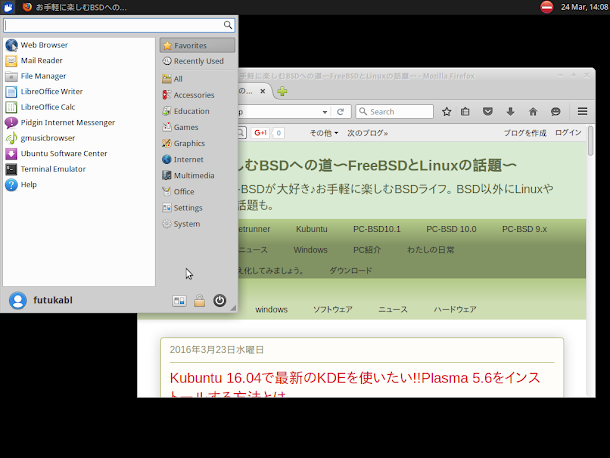Open System category
The image size is (610, 458).
point(197,224)
